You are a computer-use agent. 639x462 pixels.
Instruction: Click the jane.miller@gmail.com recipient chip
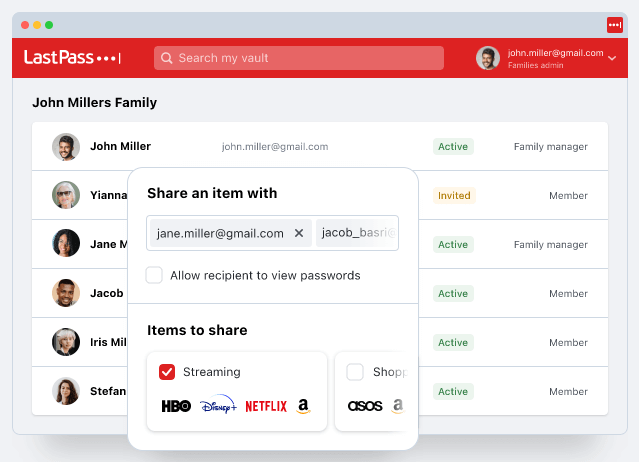pos(231,233)
